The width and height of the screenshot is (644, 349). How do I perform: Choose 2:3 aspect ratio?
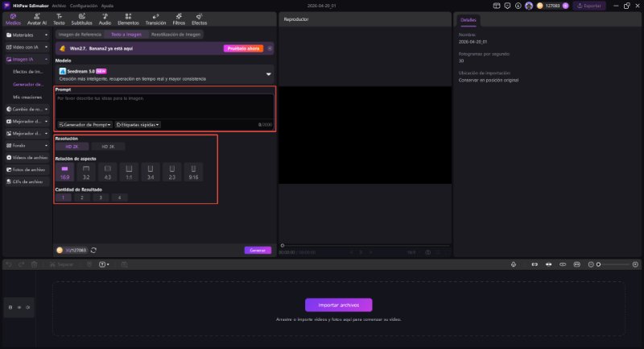click(172, 172)
